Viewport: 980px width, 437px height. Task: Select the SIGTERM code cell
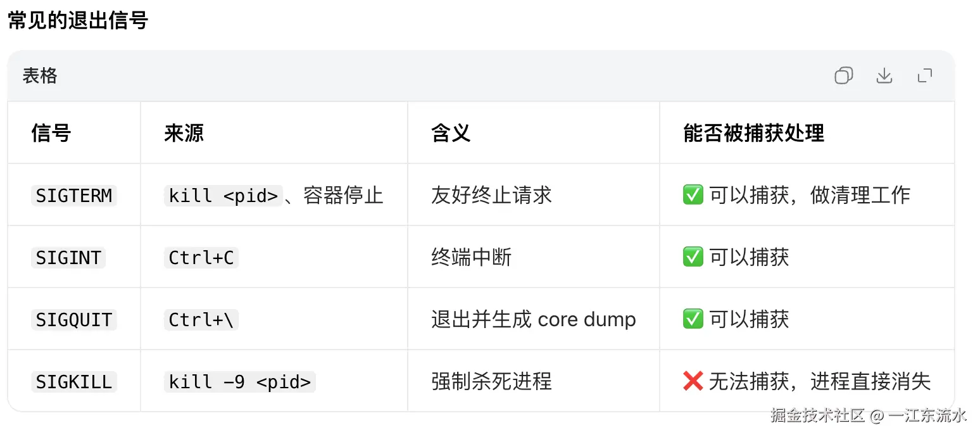pyautogui.click(x=74, y=195)
